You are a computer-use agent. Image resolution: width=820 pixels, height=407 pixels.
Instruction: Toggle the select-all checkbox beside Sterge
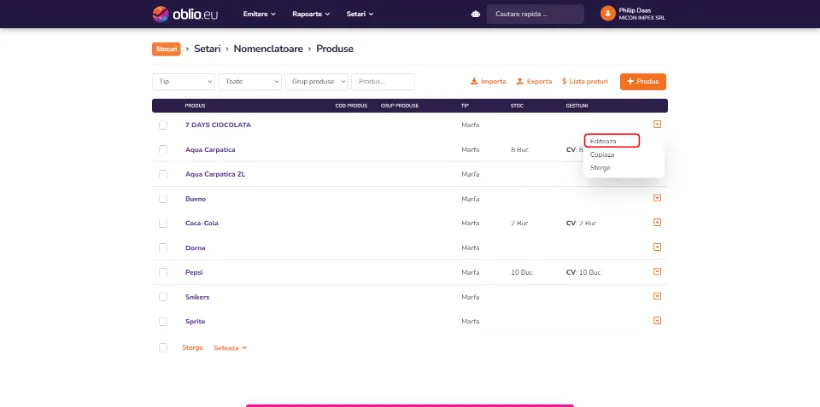tap(163, 348)
